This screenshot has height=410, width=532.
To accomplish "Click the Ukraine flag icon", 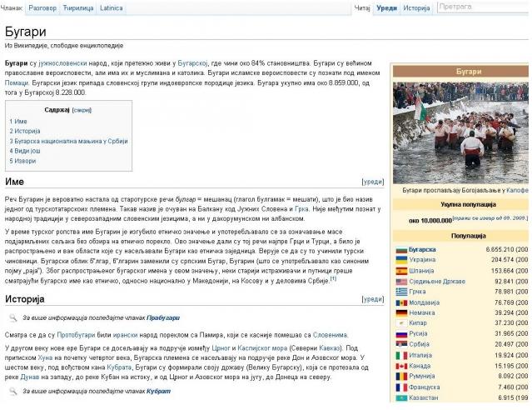I will (400, 260).
